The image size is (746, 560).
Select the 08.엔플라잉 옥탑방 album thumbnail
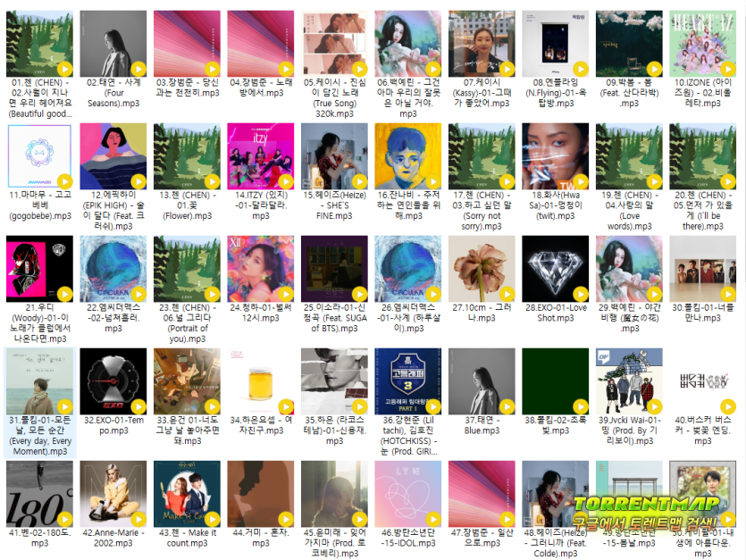(556, 44)
